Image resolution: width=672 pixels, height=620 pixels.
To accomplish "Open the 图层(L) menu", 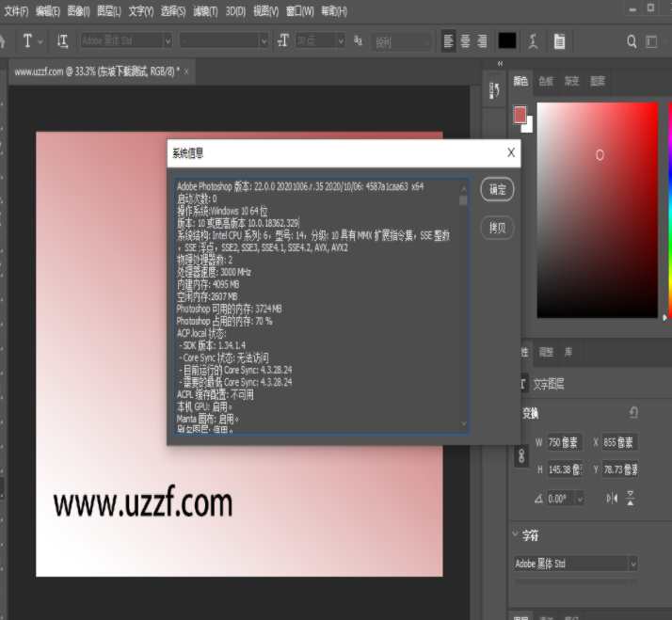I will coord(109,11).
